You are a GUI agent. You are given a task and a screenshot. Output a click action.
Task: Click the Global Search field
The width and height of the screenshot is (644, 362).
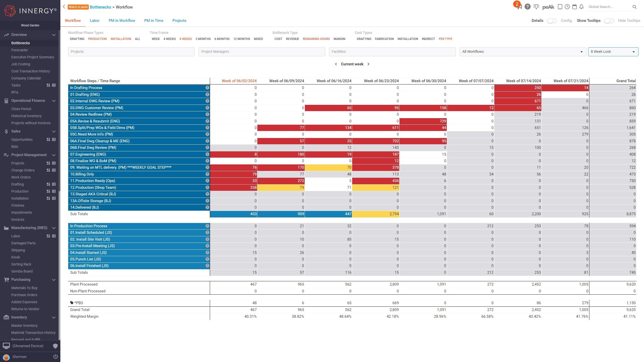pyautogui.click(x=609, y=7)
